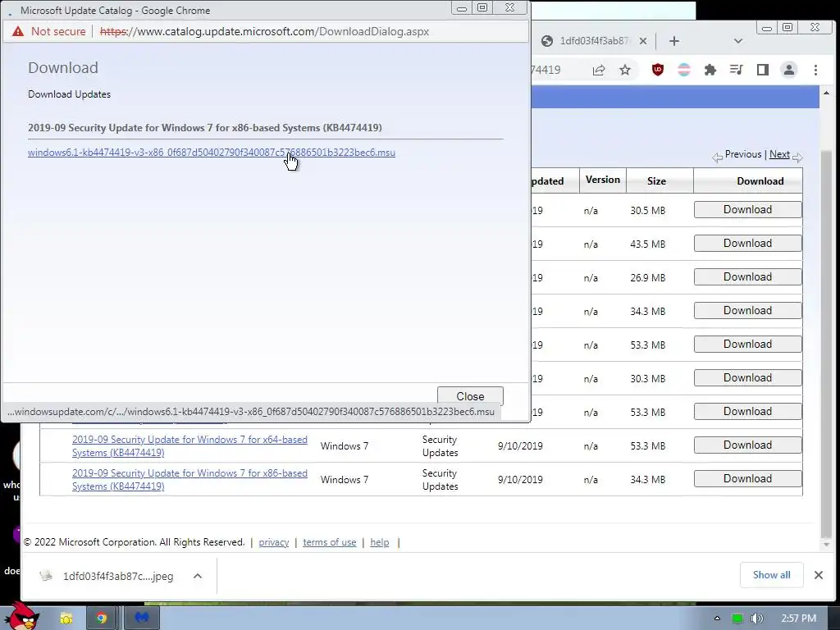Toggle the Chrome side panel icon
This screenshot has width=840, height=630.
(x=762, y=70)
